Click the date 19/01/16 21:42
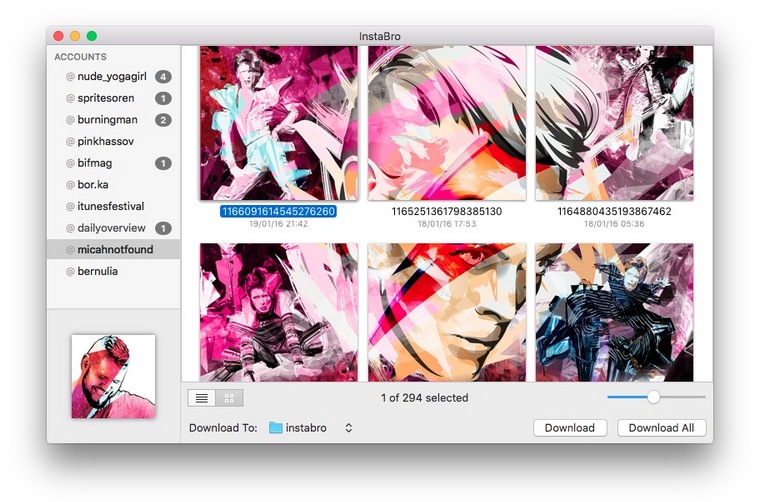The width and height of the screenshot is (760, 502). click(x=279, y=224)
